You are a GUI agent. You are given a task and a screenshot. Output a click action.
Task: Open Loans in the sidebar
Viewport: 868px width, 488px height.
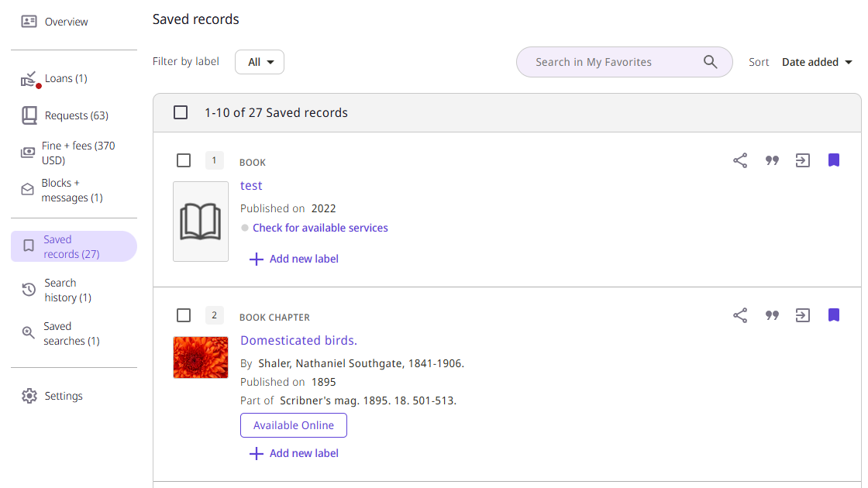click(x=65, y=78)
